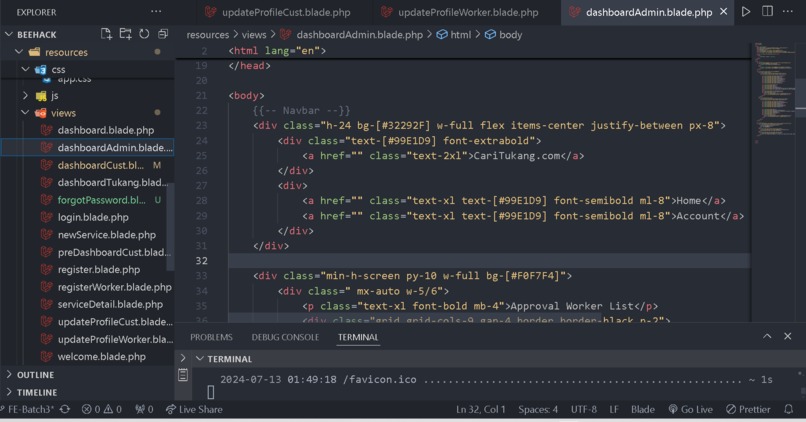This screenshot has height=422, width=806.
Task: Click the editor minimap
Action: tap(775, 93)
